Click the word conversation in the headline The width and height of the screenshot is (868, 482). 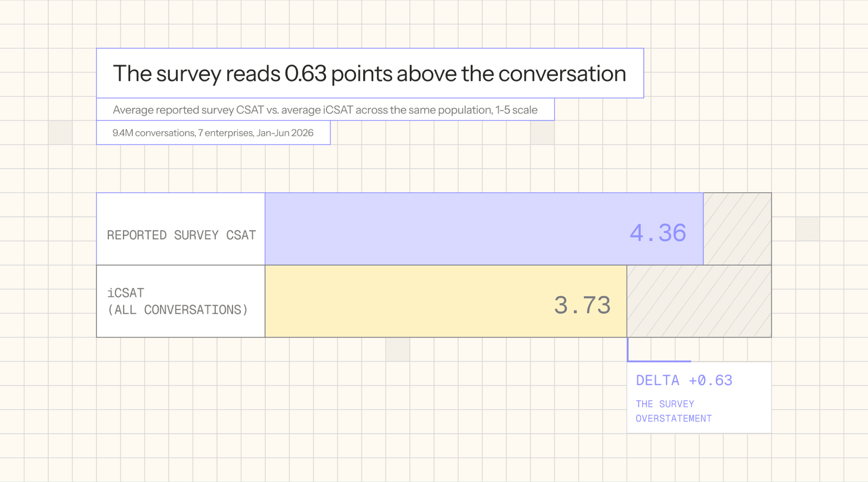coord(562,74)
